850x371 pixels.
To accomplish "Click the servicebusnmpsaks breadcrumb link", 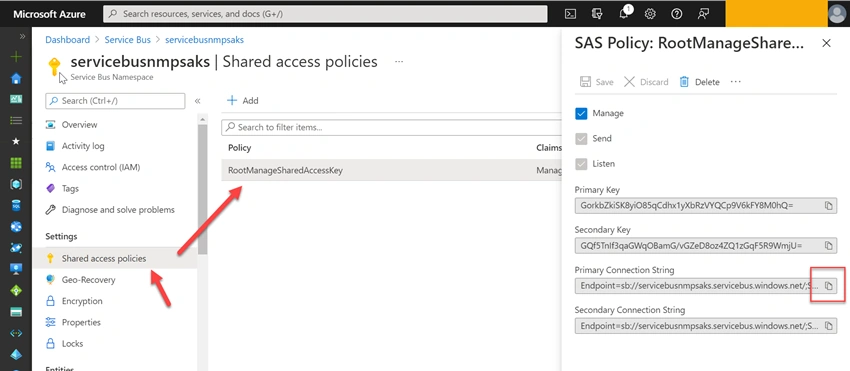I will [x=204, y=40].
